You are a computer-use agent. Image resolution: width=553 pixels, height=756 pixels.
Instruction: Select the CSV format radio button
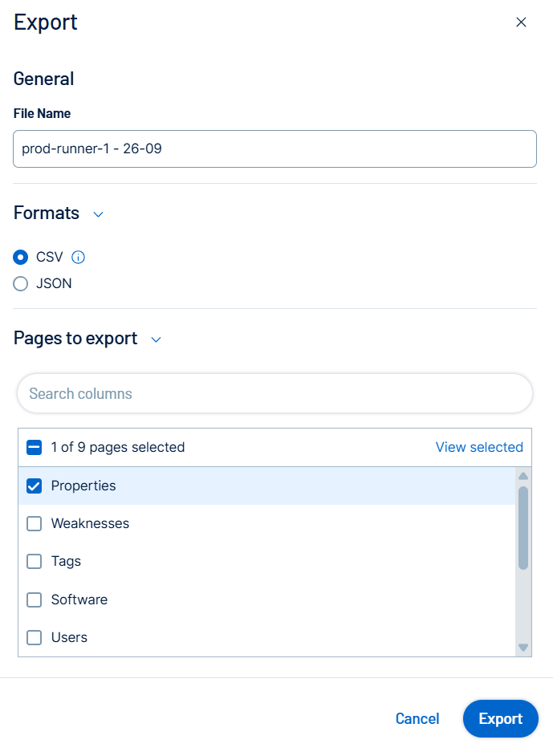point(21,258)
